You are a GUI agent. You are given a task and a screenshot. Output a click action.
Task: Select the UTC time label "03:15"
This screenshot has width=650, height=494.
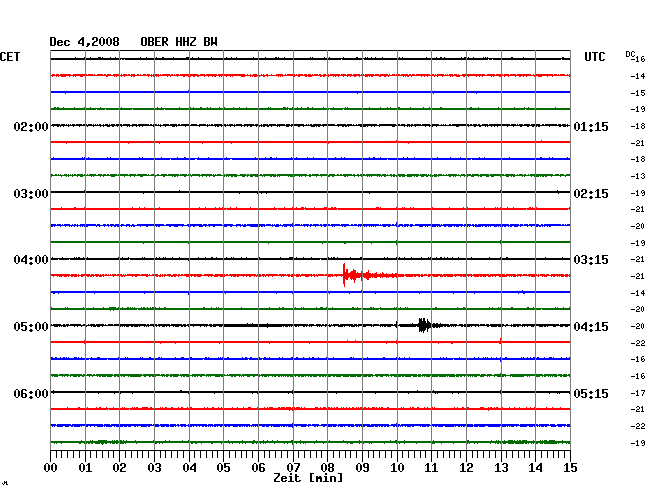click(x=591, y=260)
